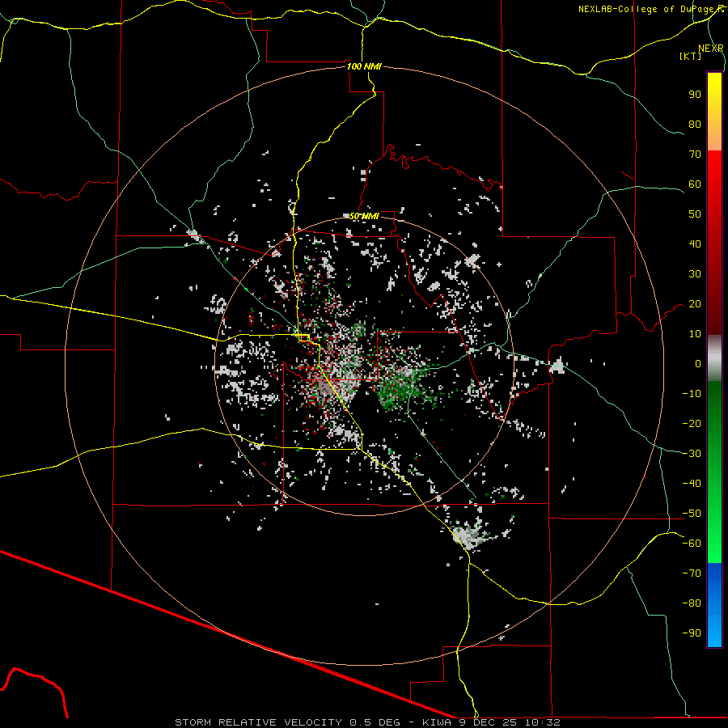728x728 pixels.
Task: Click the 20 value on color scale
Action: pyautogui.click(x=695, y=303)
